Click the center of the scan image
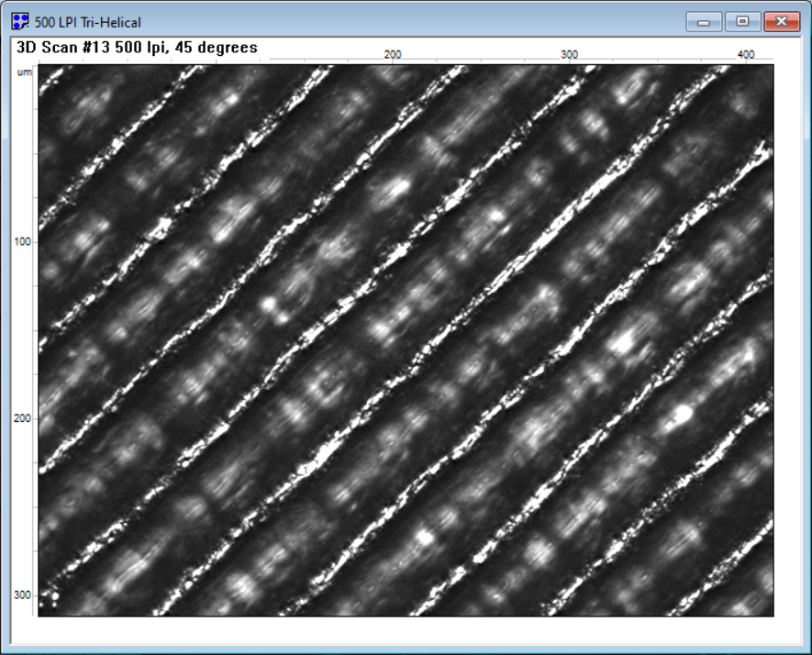812x655 pixels. click(406, 339)
